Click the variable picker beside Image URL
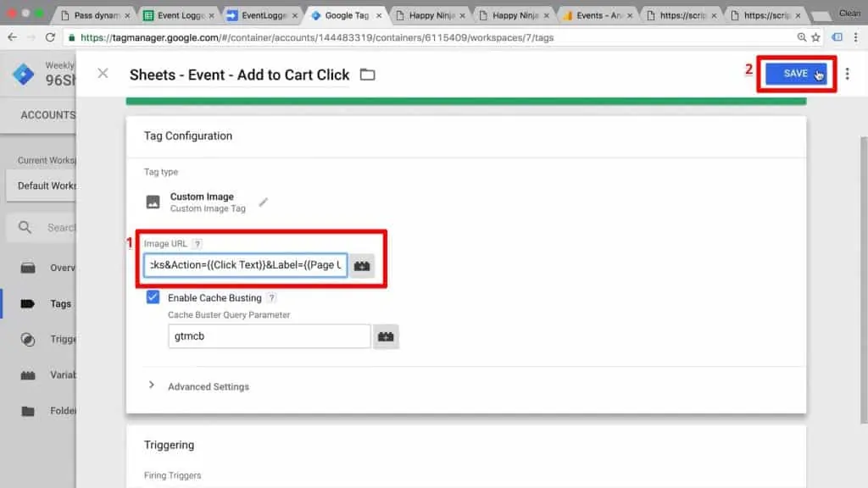Screen dimensions: 868x488 click(x=362, y=265)
